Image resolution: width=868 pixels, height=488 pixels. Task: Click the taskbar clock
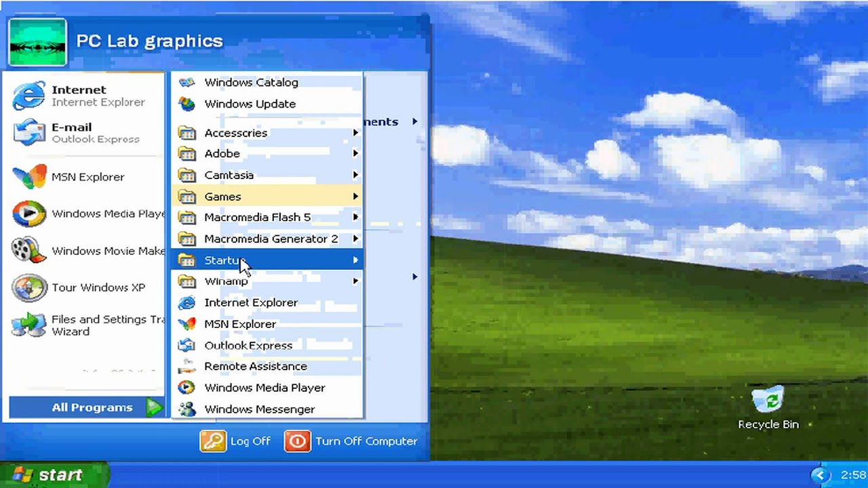852,475
